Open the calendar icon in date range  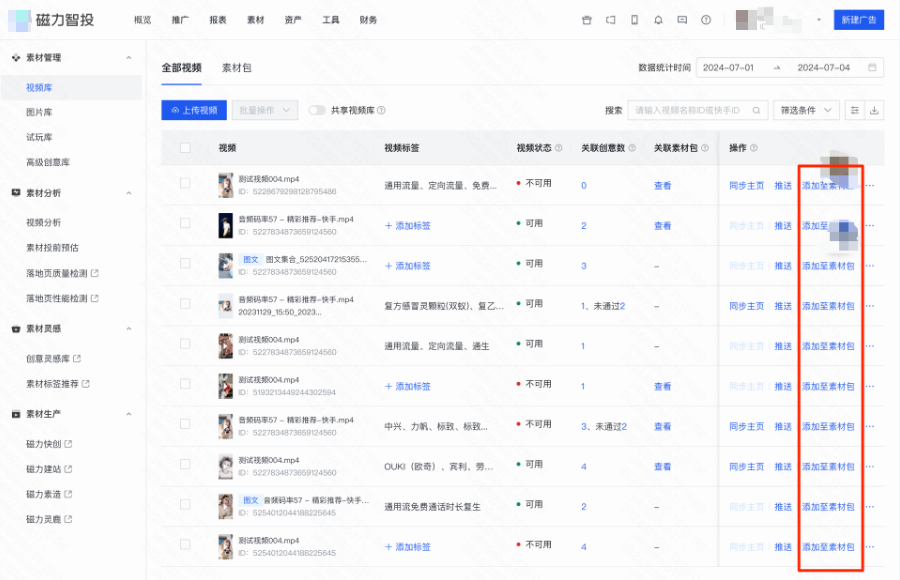click(873, 68)
